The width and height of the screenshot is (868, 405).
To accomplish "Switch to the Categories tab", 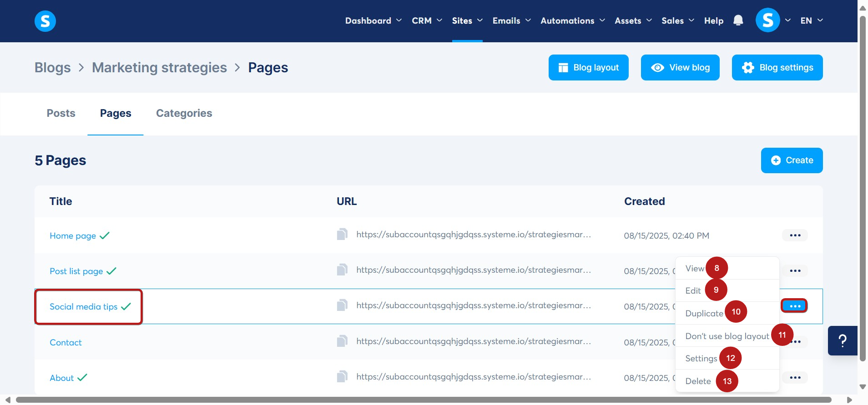I will [184, 113].
